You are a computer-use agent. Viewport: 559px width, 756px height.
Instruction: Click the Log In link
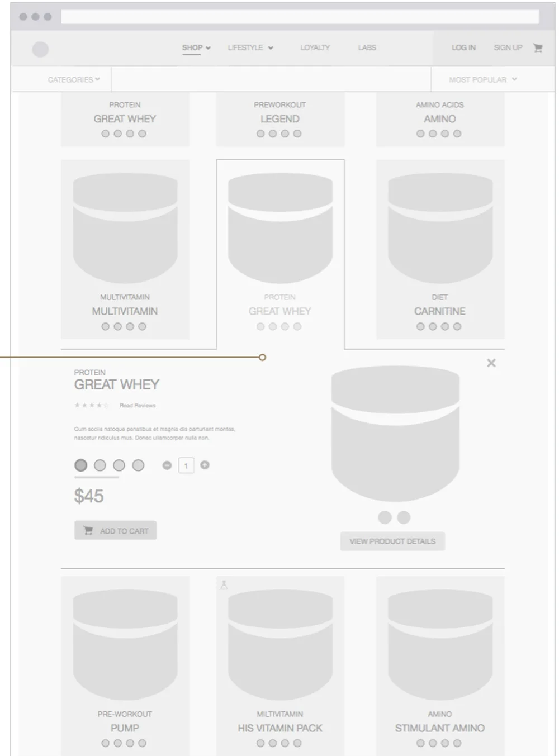(464, 48)
